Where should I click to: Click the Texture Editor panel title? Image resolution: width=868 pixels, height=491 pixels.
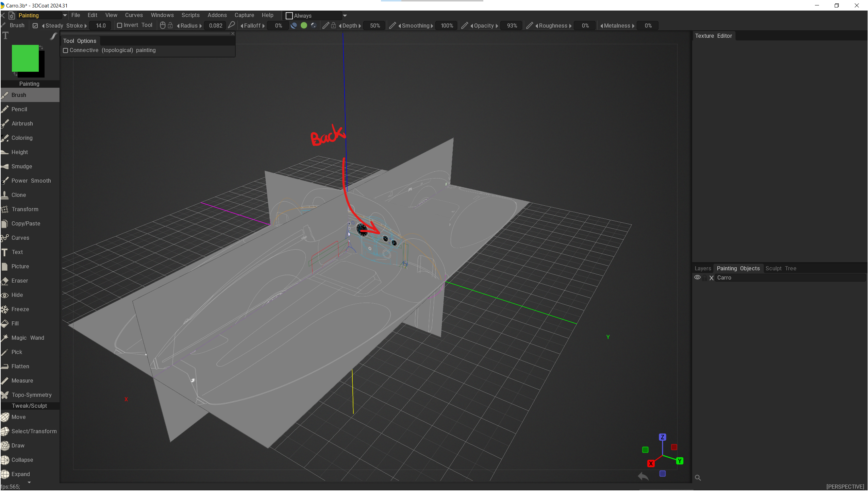(x=713, y=36)
